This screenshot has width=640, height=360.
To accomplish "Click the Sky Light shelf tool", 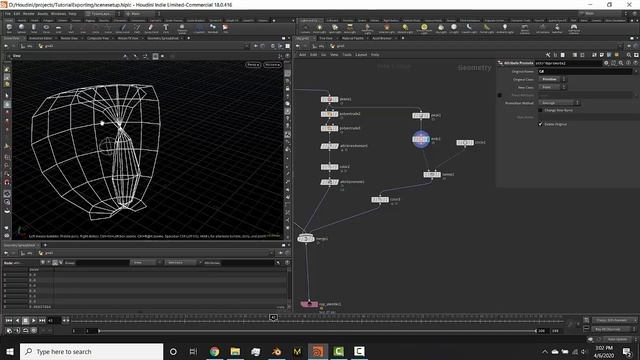I will (441, 29).
